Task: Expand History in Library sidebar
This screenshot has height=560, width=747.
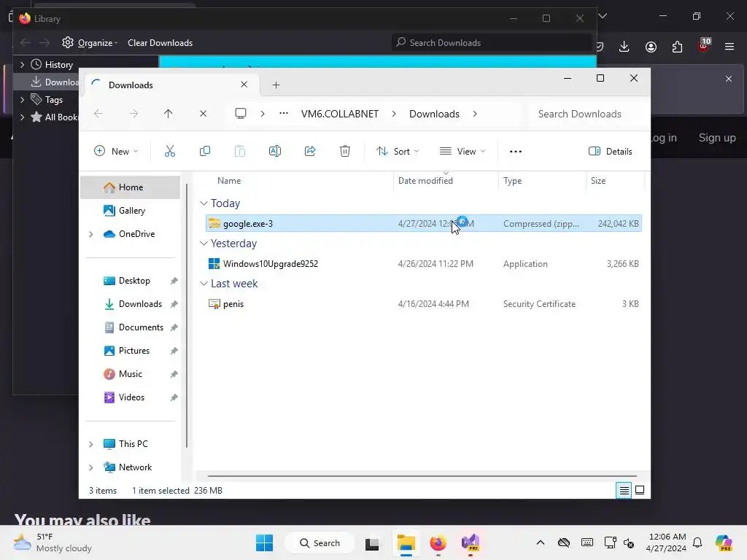Action: 22,64
